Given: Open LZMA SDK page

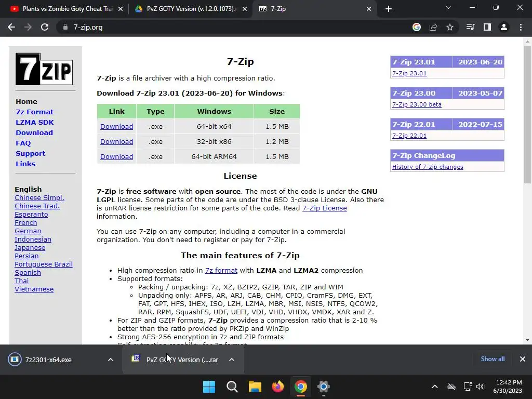Looking at the screenshot, I should click(x=35, y=122).
